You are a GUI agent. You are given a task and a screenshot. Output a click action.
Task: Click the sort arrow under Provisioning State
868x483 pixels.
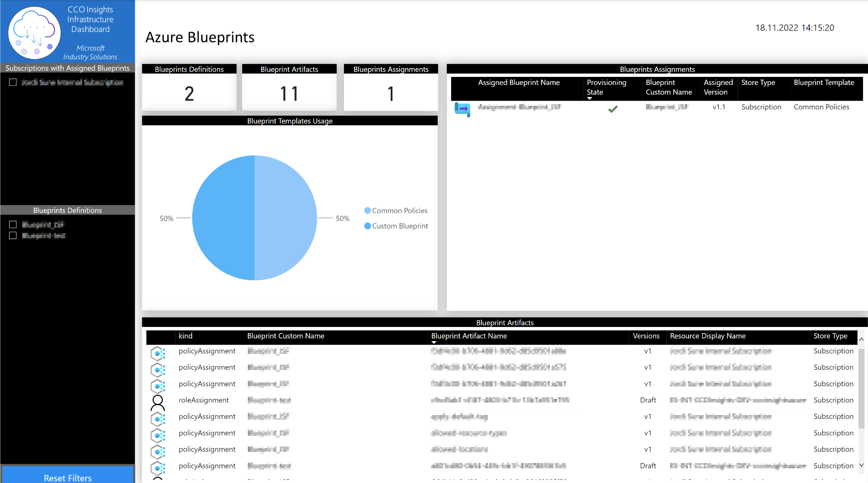click(x=589, y=98)
